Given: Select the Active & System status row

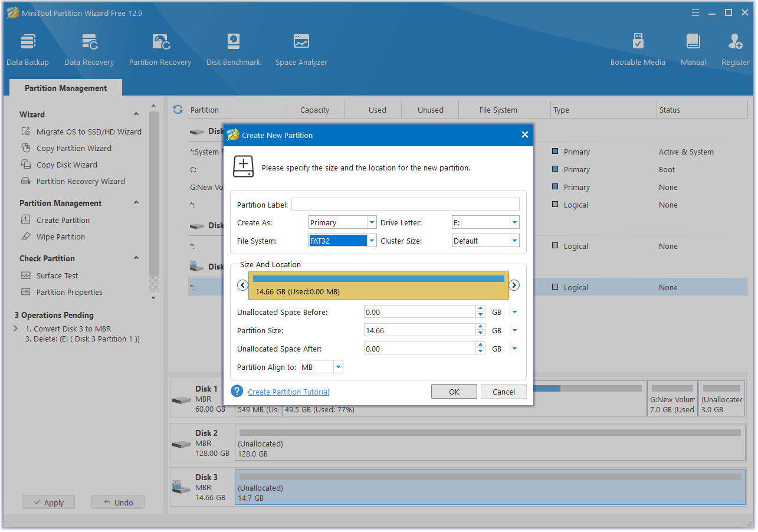Looking at the screenshot, I should point(686,152).
